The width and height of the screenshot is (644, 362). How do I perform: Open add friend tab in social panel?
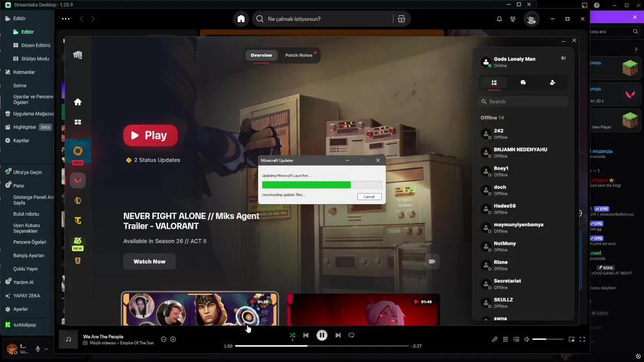point(552,82)
